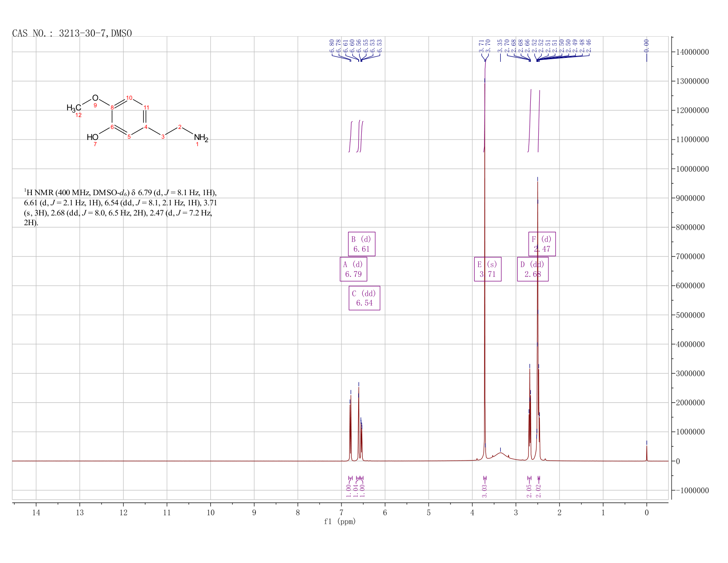The width and height of the screenshot is (728, 563).
Task: Click the TMS peak at 0 ppm
Action: [646, 453]
